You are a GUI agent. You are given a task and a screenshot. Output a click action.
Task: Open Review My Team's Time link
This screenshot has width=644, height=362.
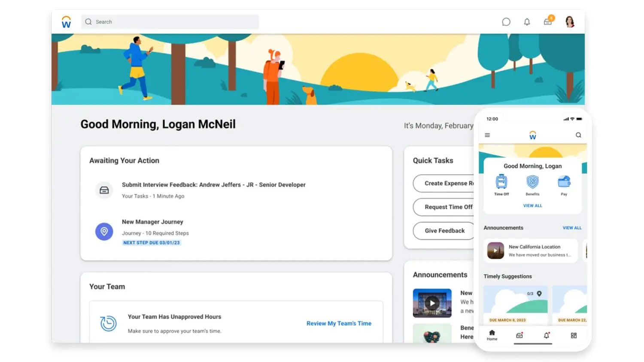tap(339, 323)
